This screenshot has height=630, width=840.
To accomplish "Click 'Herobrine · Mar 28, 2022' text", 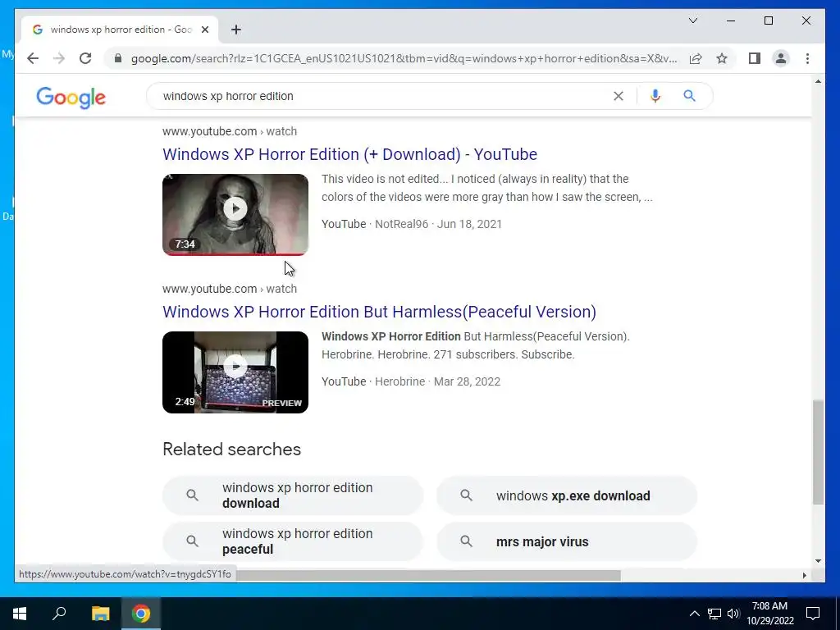I will pyautogui.click(x=438, y=381).
